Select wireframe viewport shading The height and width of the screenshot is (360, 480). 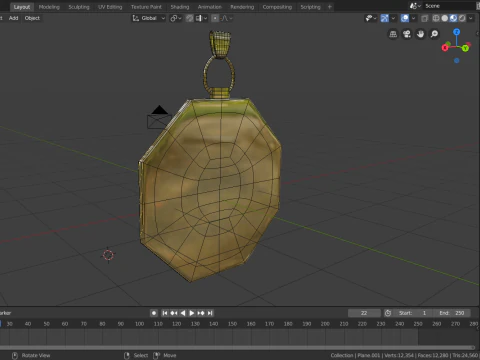pyautogui.click(x=436, y=18)
